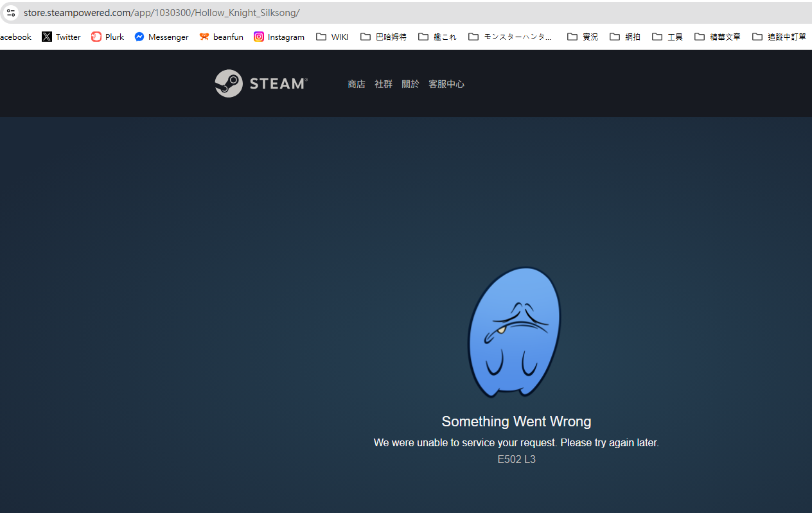The height and width of the screenshot is (513, 812).
Task: Open the 關於 about link
Action: pyautogui.click(x=410, y=84)
